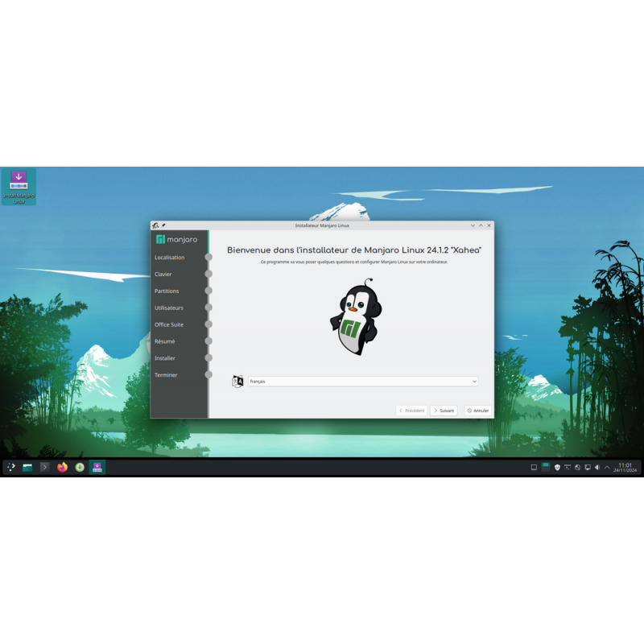Image resolution: width=644 pixels, height=644 pixels.
Task: Click the pin icon in the installer titlebar
Action: [x=162, y=225]
